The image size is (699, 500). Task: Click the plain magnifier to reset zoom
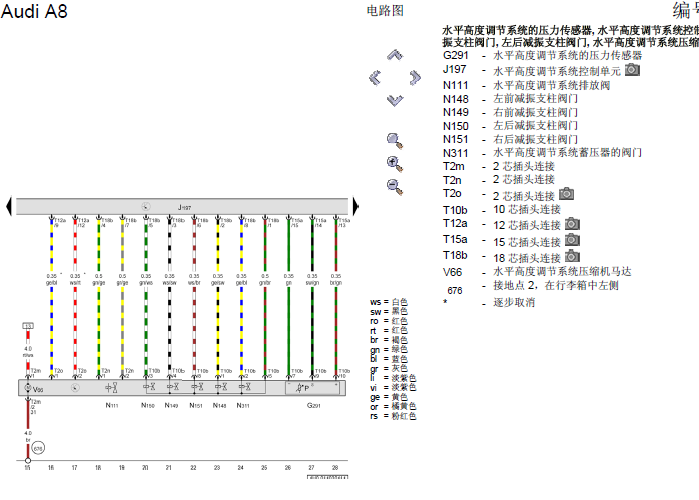click(x=395, y=141)
